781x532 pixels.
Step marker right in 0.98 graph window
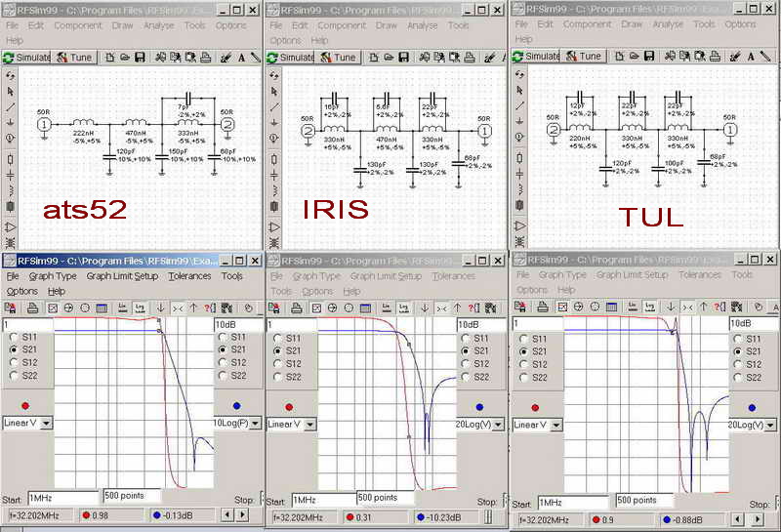click(242, 514)
